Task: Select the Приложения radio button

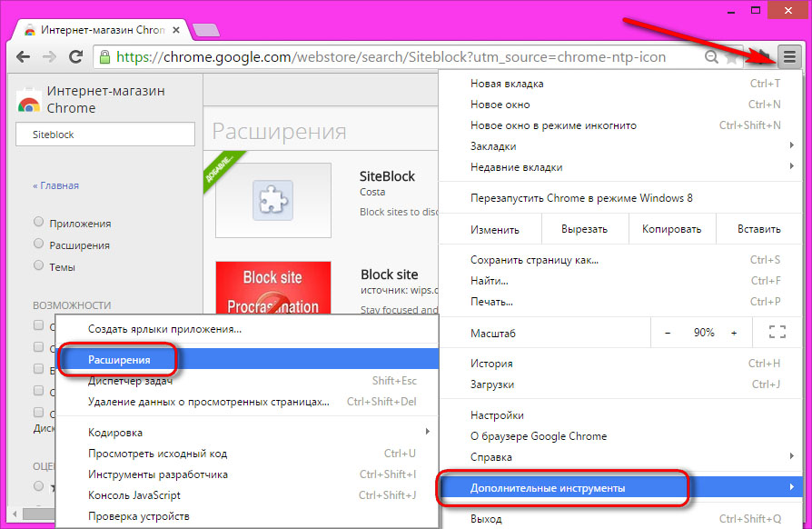Action: tap(38, 223)
